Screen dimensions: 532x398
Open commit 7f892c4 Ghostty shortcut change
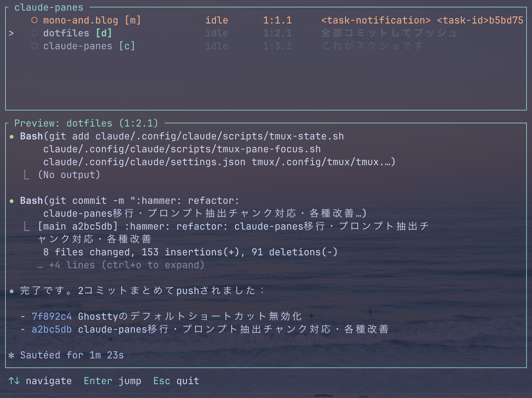(x=52, y=316)
